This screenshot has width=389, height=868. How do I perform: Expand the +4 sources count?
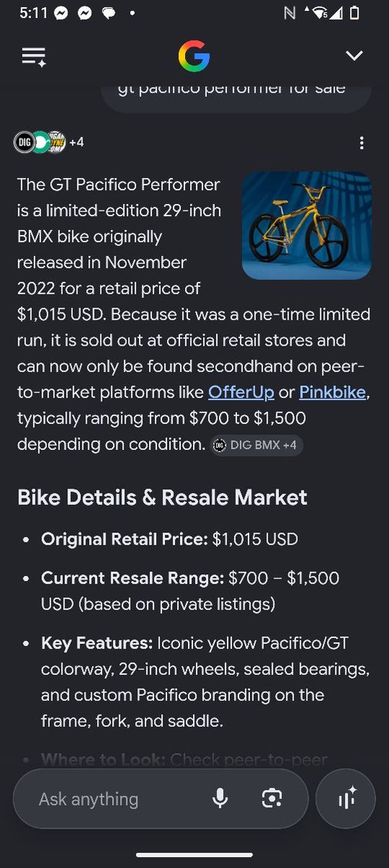coord(77,142)
